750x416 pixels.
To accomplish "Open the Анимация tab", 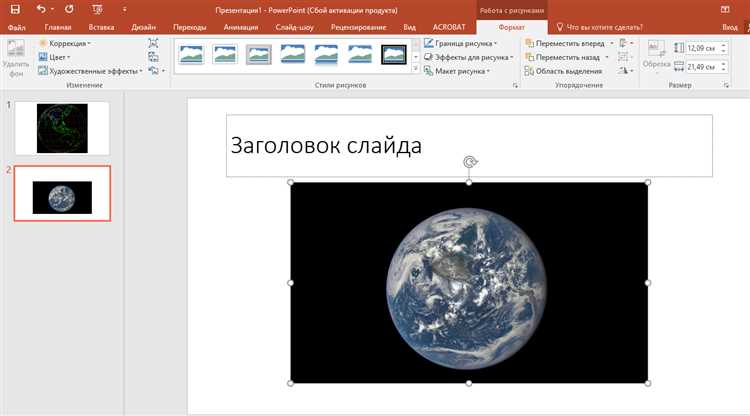I will click(240, 27).
